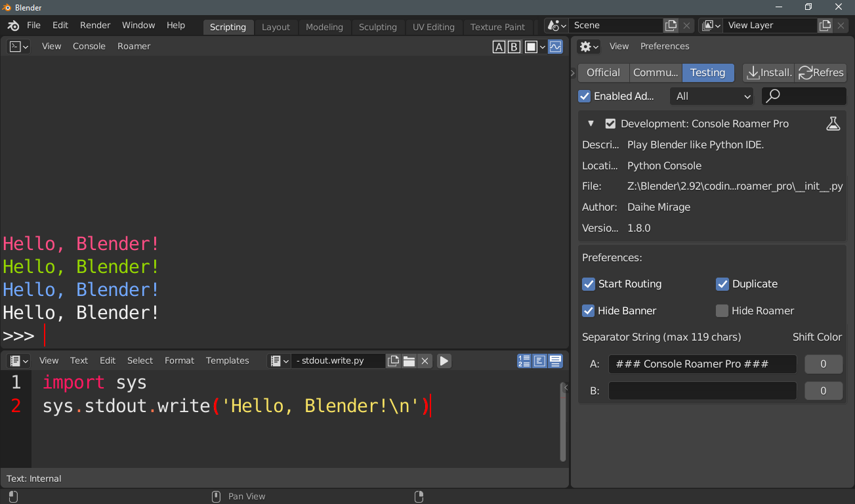This screenshot has width=855, height=504.
Task: Open the editor type selector in console header
Action: pyautogui.click(x=18, y=47)
